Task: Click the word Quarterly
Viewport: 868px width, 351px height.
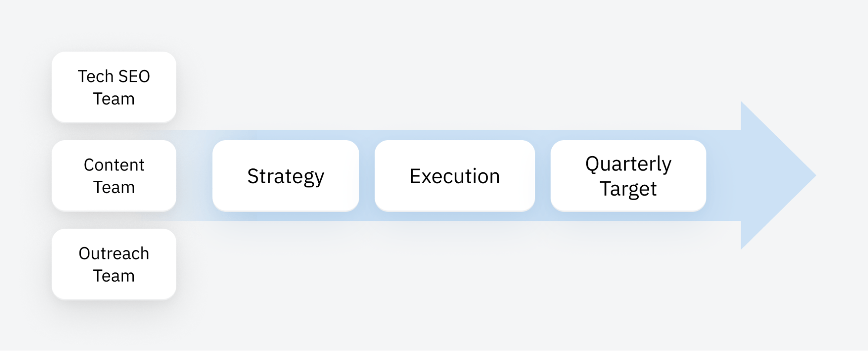Action: coord(628,164)
